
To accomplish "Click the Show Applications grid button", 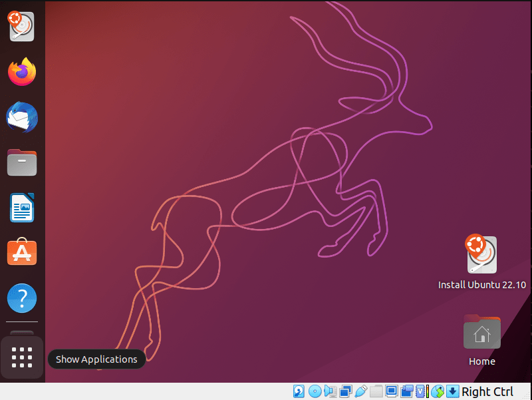I will coord(22,357).
